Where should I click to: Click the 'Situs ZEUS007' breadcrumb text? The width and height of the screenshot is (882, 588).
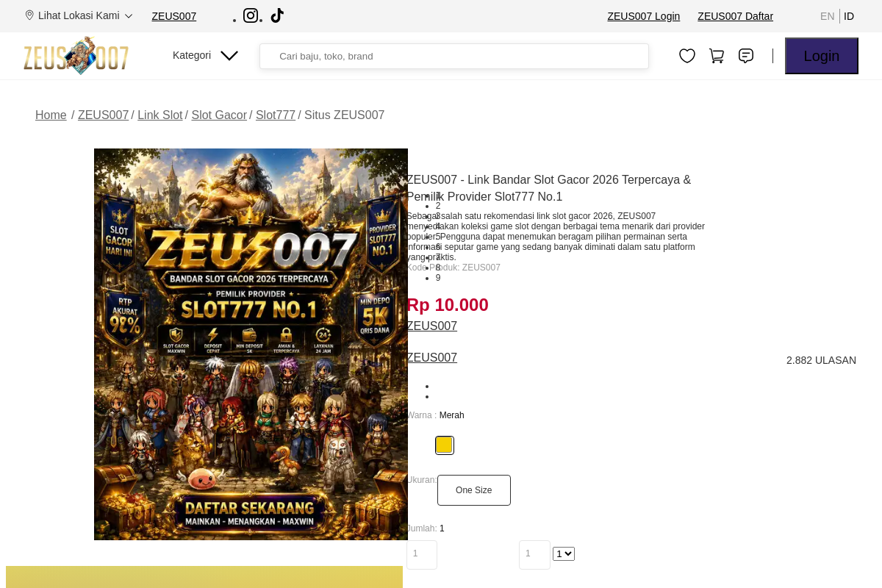[344, 115]
